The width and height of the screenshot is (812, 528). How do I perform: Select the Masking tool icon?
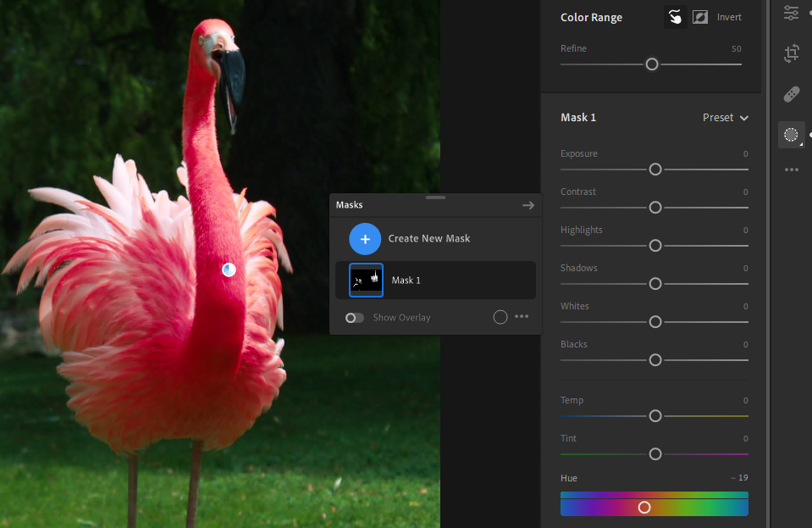click(x=792, y=135)
